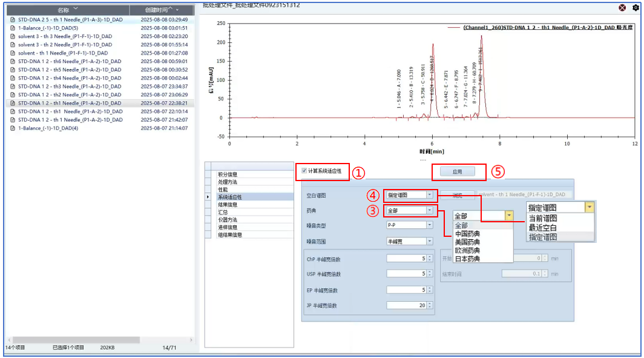Click file icon of 1-Balance_(-1)-1D_DAD(4)
Screen dimensions: 644x358
(x=13, y=128)
